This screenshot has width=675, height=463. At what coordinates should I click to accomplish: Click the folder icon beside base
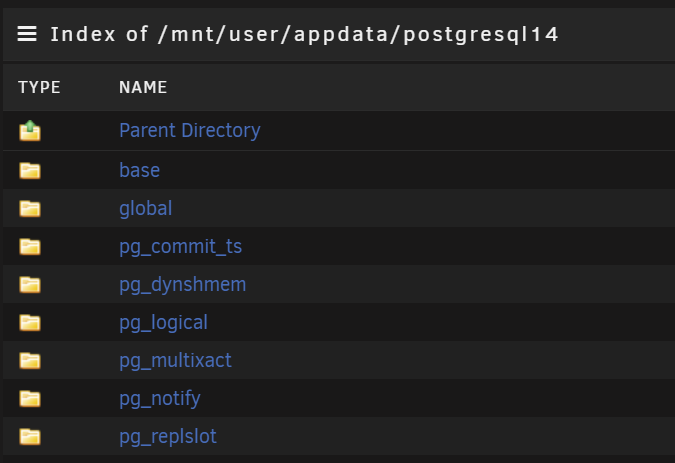[x=30, y=170]
